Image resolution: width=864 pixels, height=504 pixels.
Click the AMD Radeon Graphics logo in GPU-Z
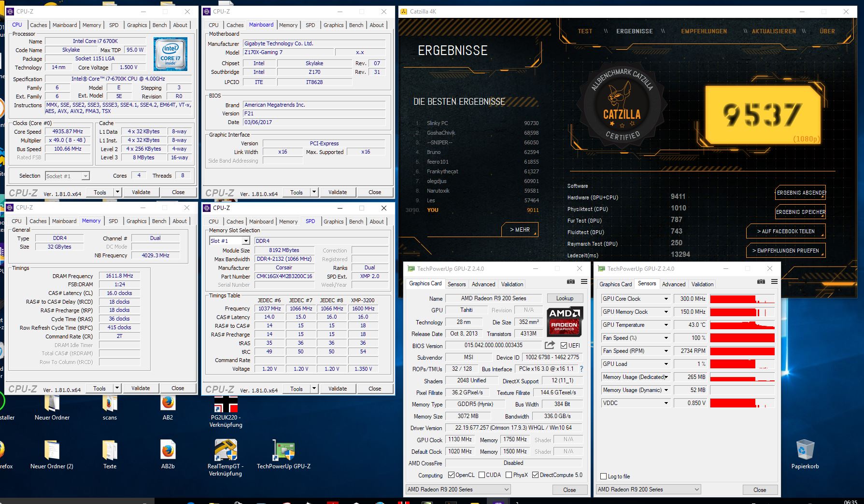point(564,321)
